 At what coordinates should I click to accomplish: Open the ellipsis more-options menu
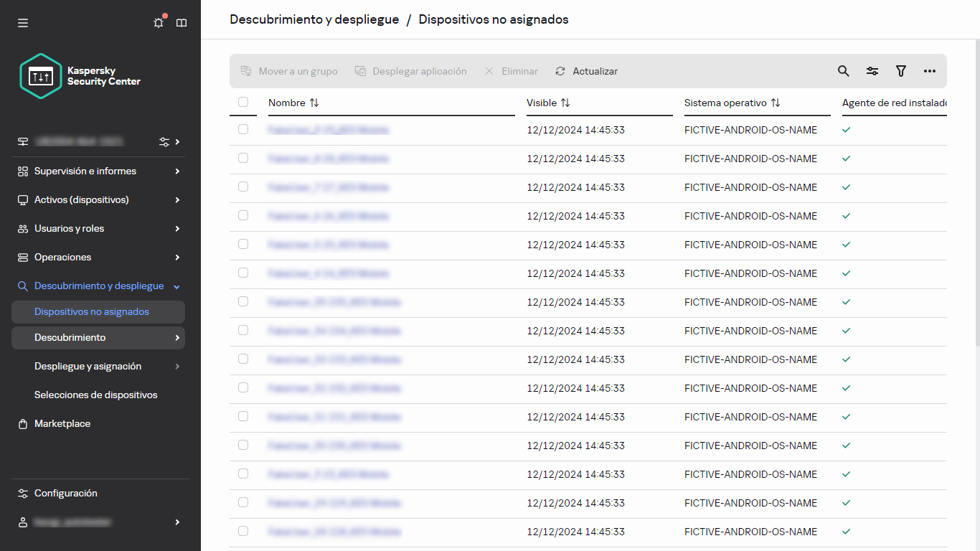click(x=930, y=71)
